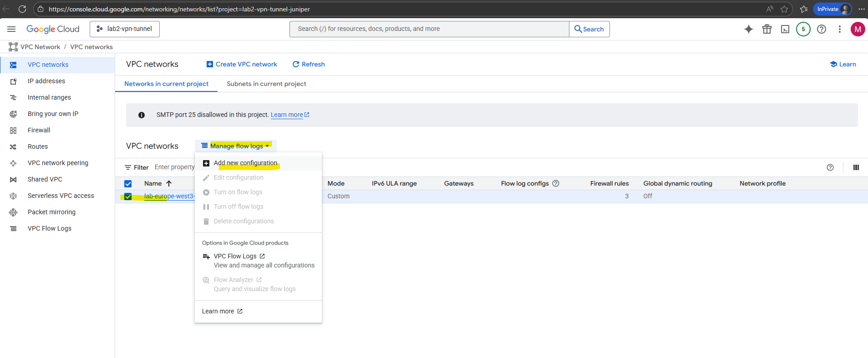Click VPC Network breadcrumb link
868x358 pixels.
point(40,47)
